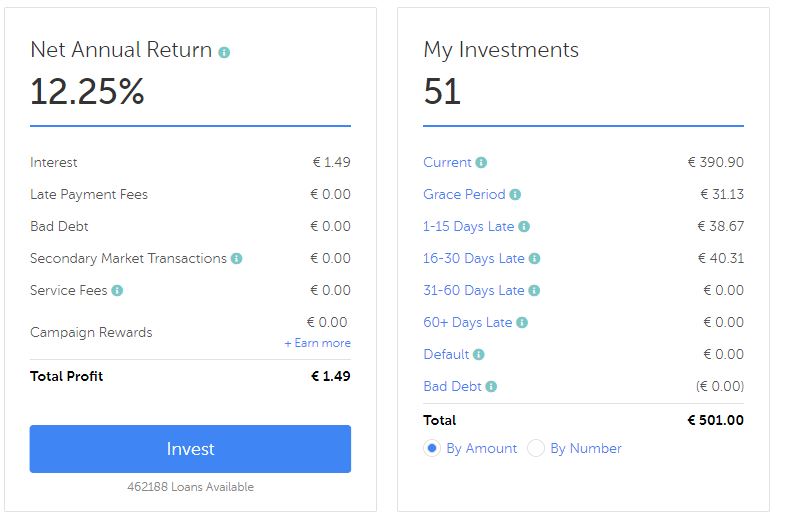Select the By Amount radio button
This screenshot has width=786, height=516.
click(432, 448)
